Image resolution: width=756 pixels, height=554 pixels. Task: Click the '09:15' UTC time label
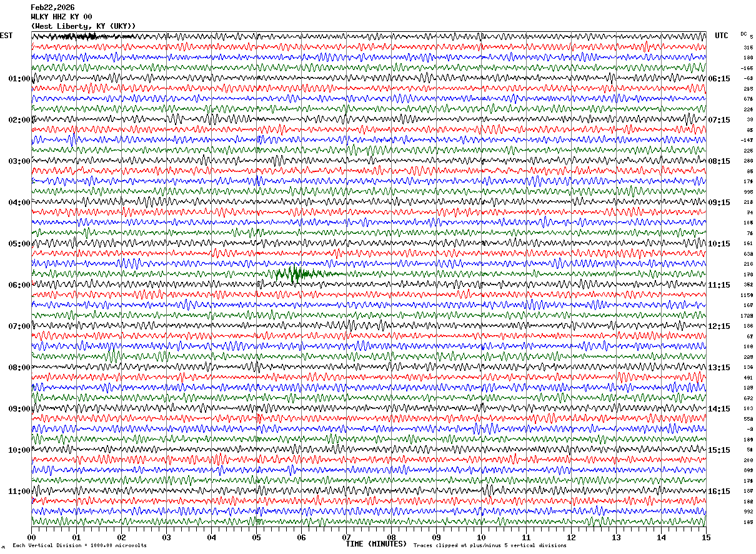pos(719,203)
